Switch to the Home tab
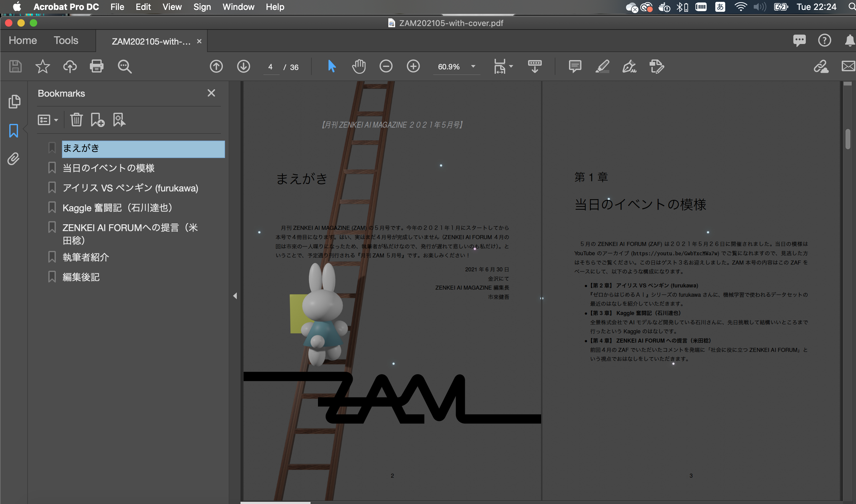 click(x=23, y=40)
